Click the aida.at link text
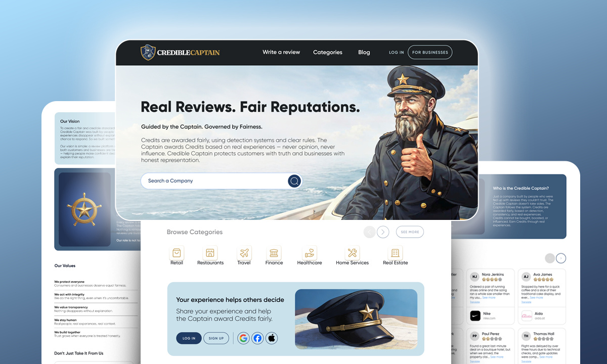607x364 pixels. pos(539,318)
